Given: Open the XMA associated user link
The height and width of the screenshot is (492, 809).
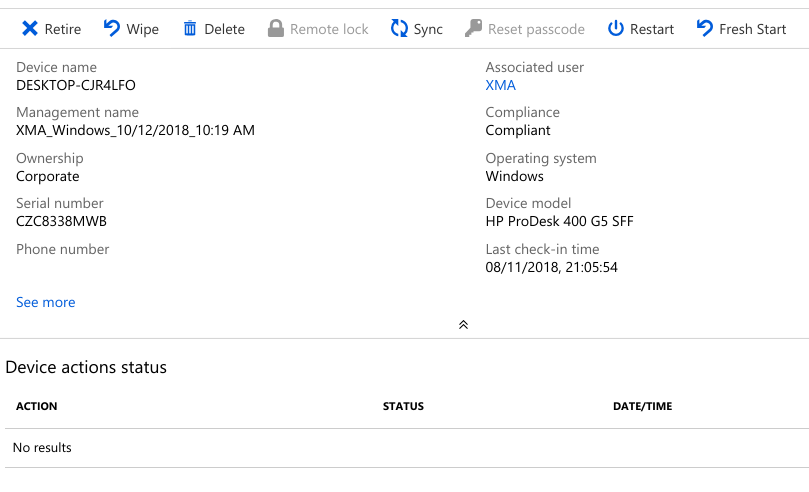Looking at the screenshot, I should (500, 85).
